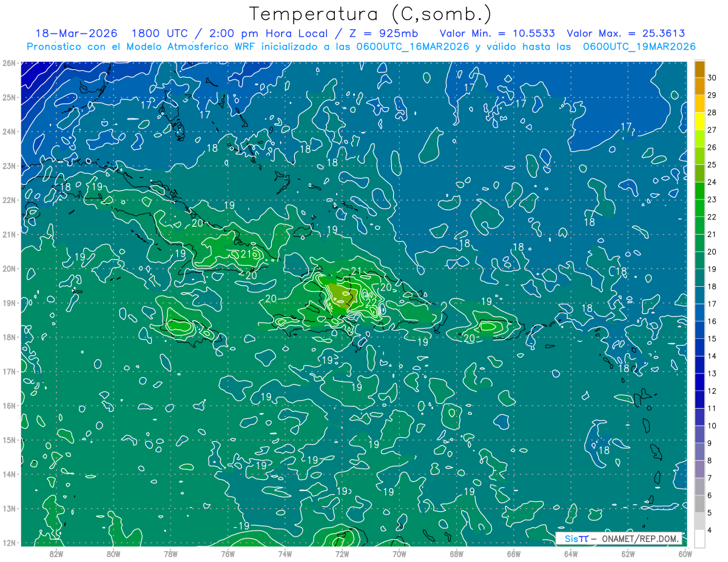Click the 25N latitude axis label
Screen dimensions: 728x562
pyautogui.click(x=9, y=97)
